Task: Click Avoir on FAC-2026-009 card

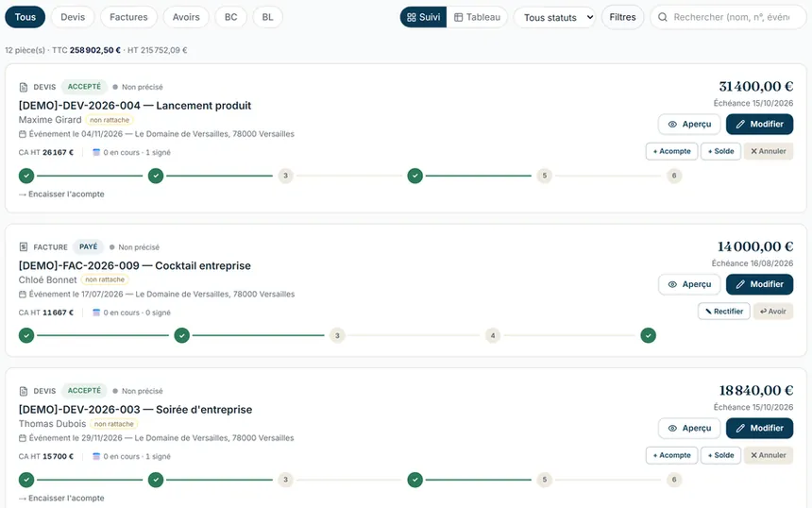Action: pyautogui.click(x=773, y=312)
